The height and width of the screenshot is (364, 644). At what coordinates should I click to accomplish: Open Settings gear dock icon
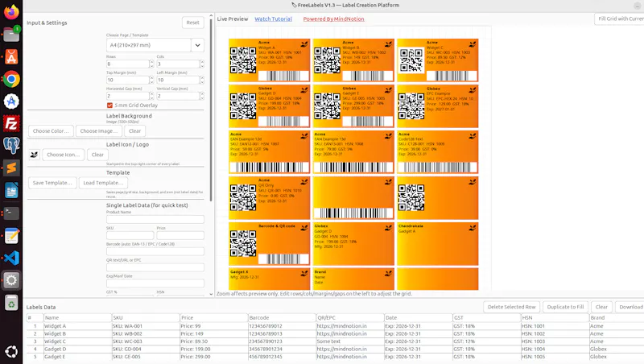(11, 280)
